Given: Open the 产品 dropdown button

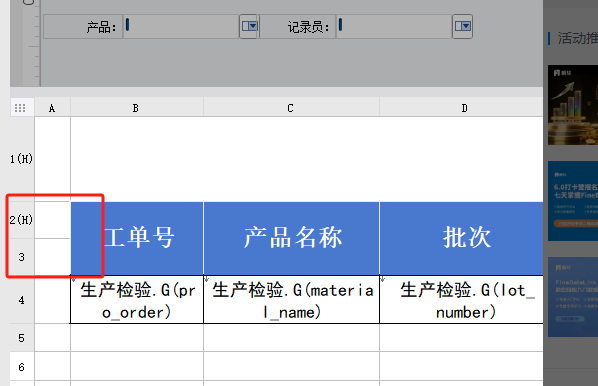Looking at the screenshot, I should click(249, 26).
